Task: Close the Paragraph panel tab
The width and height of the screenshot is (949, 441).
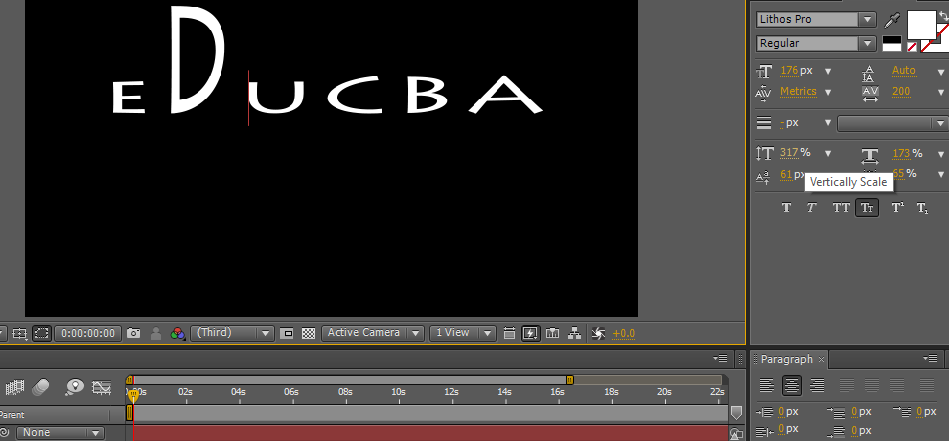Action: tap(821, 359)
